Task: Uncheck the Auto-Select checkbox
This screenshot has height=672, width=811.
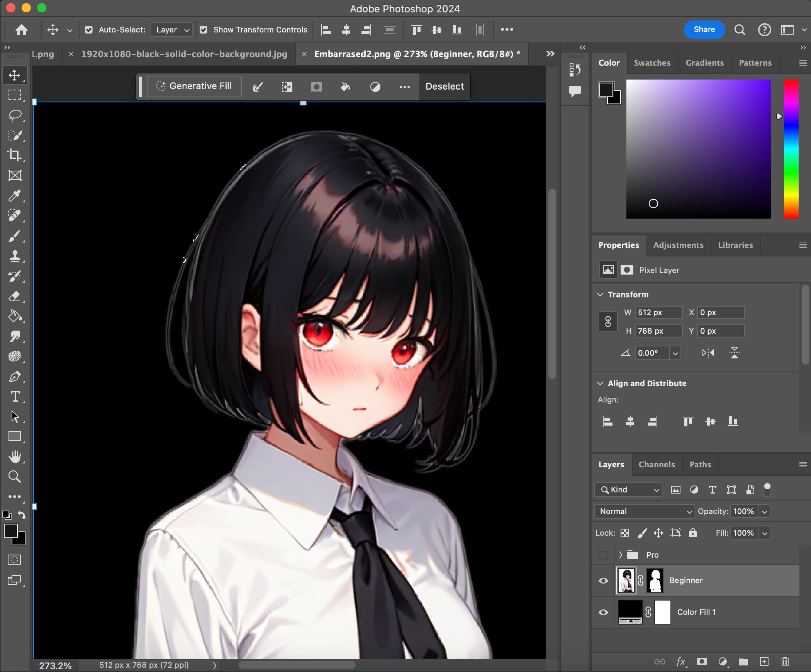Action: click(x=89, y=30)
